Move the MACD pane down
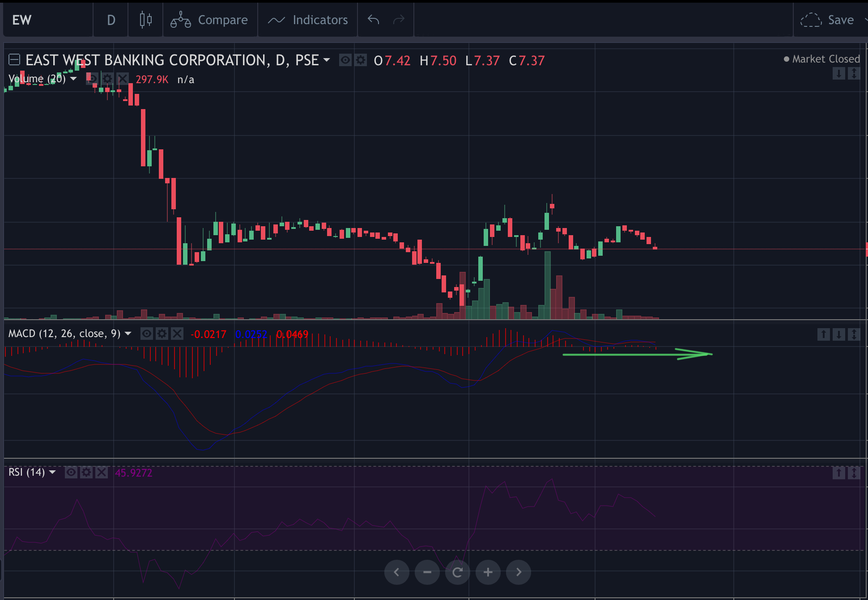Viewport: 868px width, 600px height. 839,334
